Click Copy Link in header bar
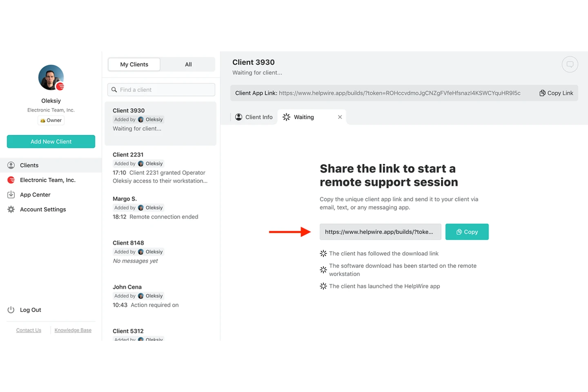Screen dimensions: 588x392 (556, 93)
